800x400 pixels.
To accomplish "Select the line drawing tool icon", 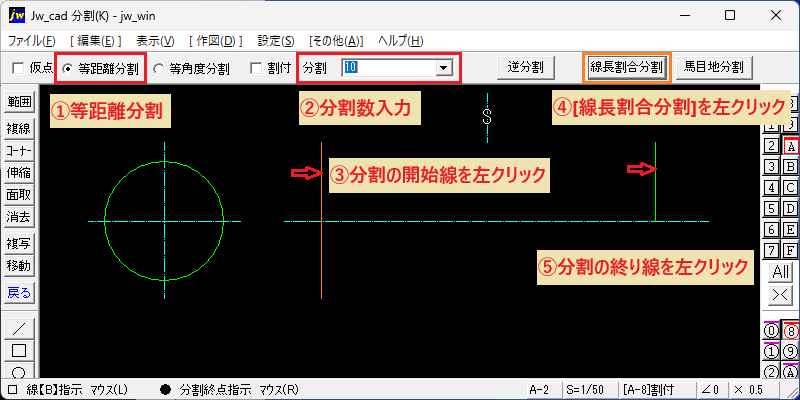I will coord(19,328).
